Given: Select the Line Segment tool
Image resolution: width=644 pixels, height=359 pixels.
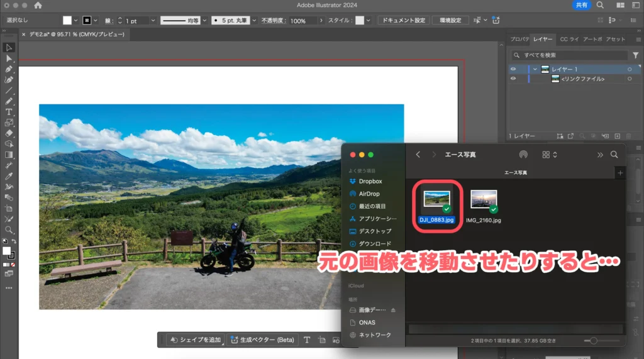Looking at the screenshot, I should pyautogui.click(x=9, y=91).
